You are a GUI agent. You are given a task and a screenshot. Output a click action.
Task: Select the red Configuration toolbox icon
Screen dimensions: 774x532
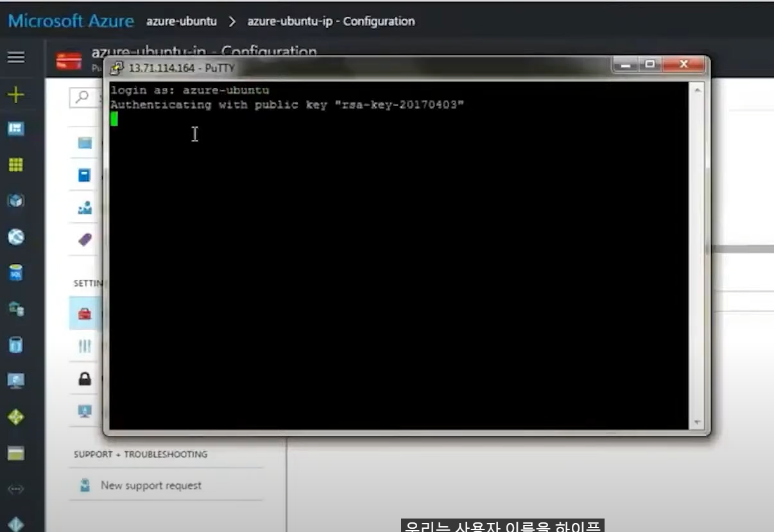85,314
